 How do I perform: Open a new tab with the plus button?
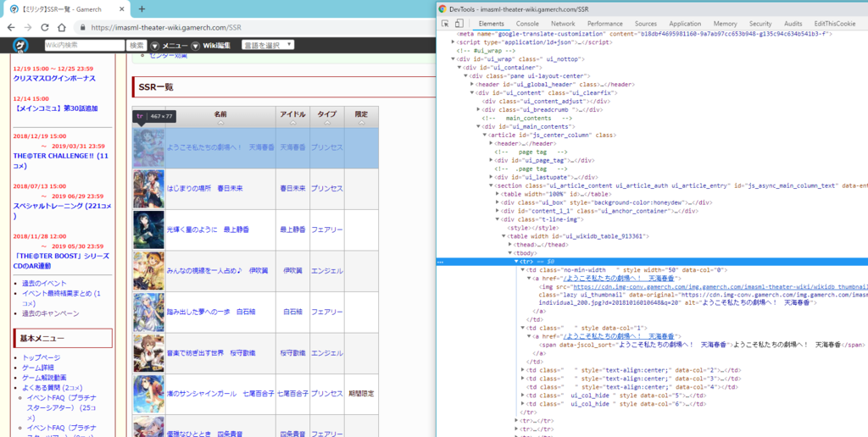pos(142,8)
